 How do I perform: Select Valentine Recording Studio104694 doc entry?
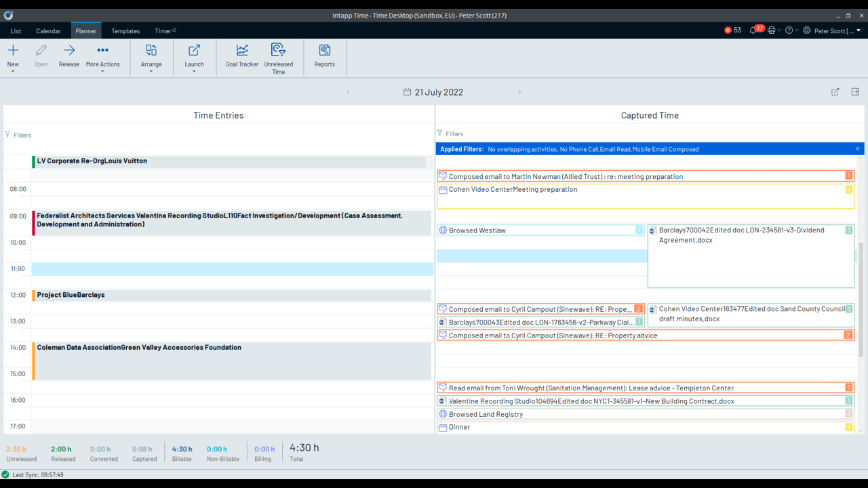646,401
